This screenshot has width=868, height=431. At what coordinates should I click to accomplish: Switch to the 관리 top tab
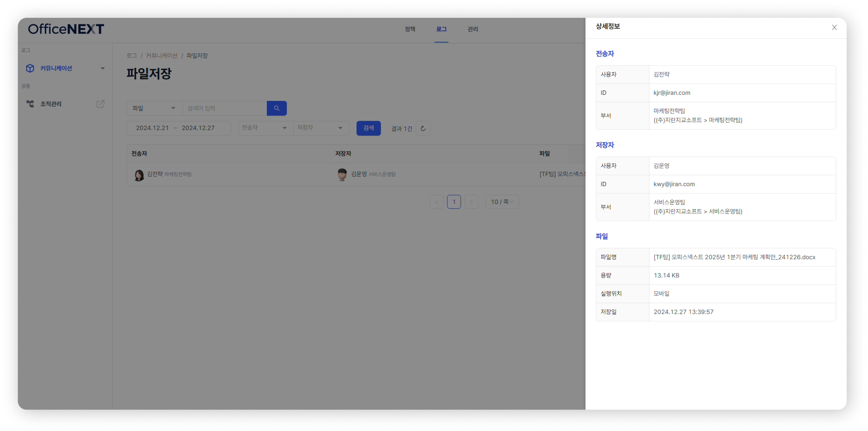473,29
